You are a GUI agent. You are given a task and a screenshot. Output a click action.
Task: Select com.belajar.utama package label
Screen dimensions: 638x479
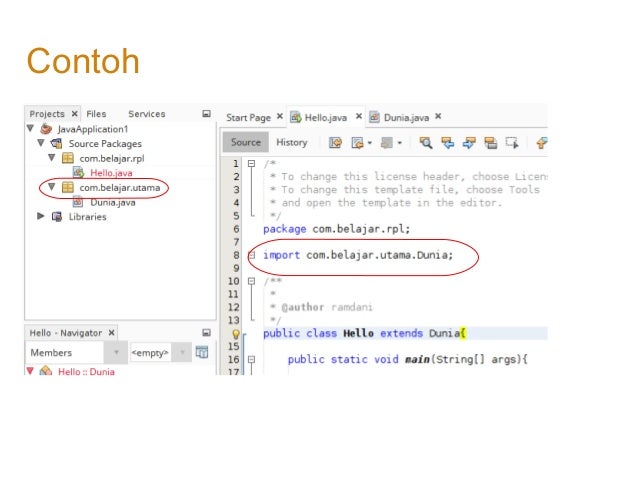pyautogui.click(x=120, y=188)
